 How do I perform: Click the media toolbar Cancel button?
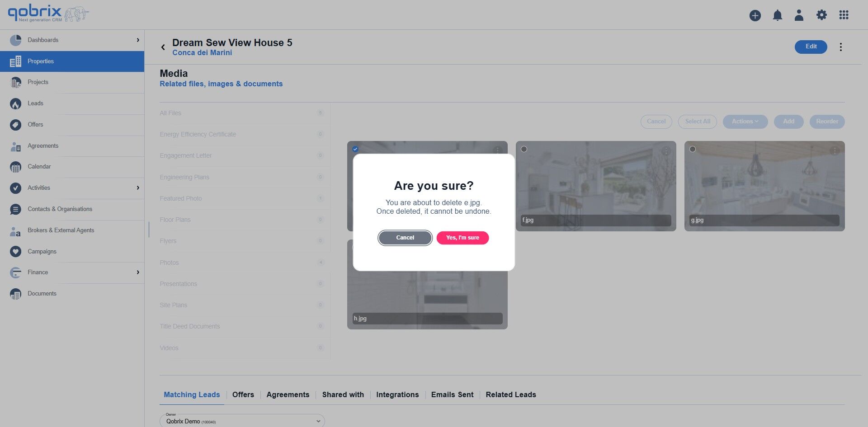click(656, 122)
